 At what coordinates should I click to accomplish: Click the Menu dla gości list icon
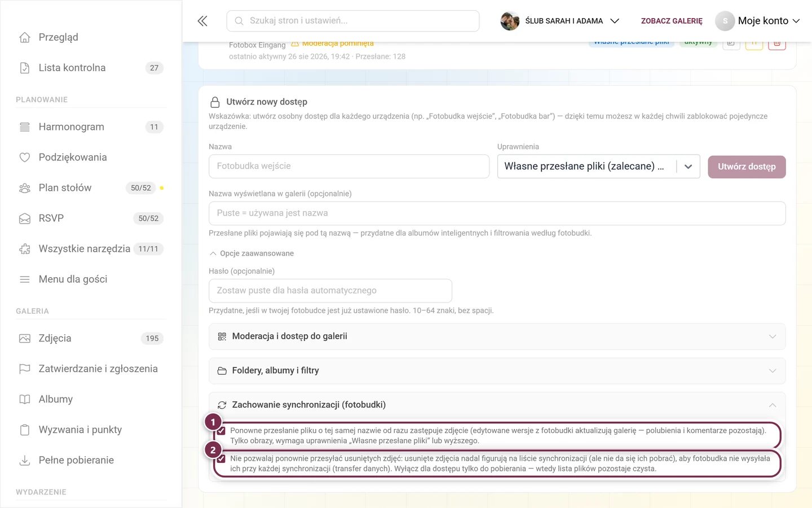25,279
